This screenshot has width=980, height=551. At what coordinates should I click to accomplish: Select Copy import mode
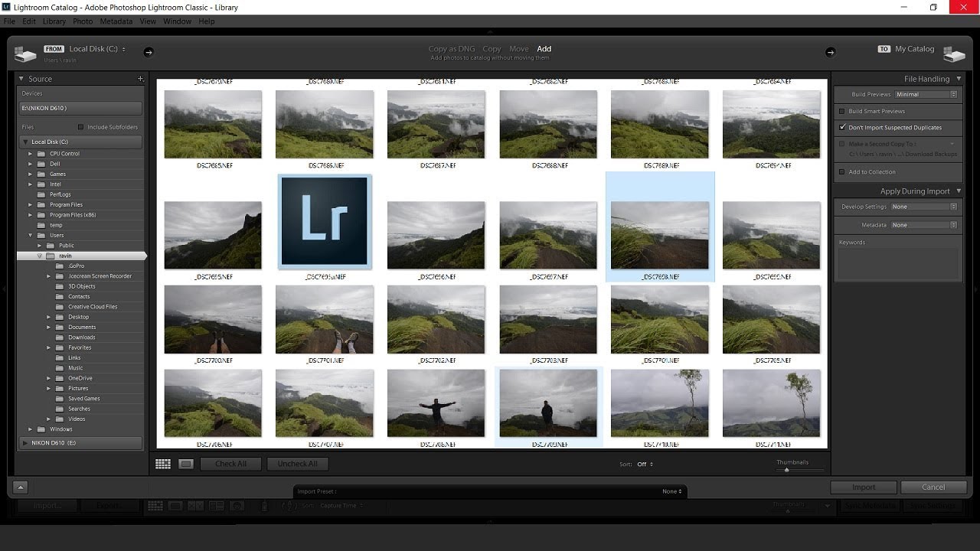492,49
